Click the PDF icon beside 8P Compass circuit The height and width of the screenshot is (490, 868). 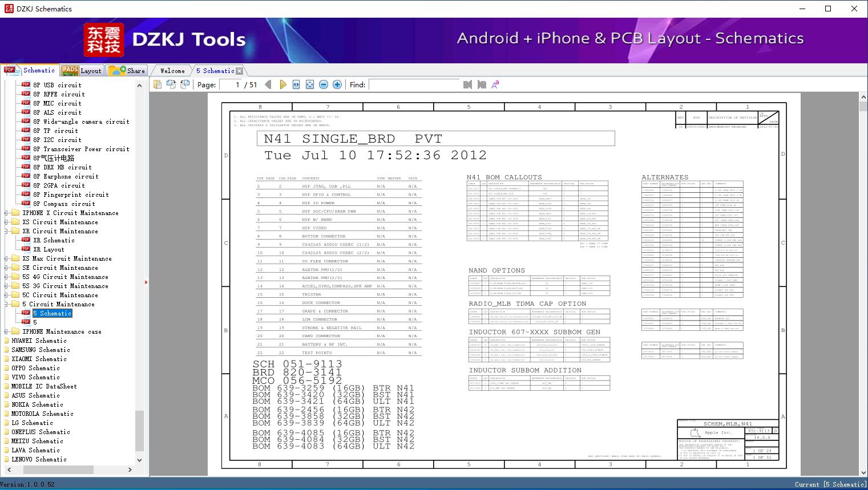pos(26,204)
